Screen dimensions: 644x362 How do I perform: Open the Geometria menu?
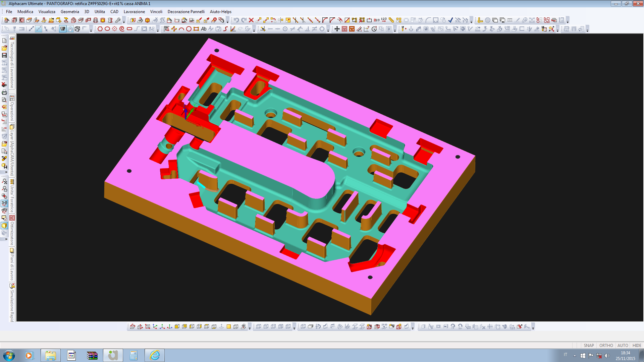[x=70, y=12]
